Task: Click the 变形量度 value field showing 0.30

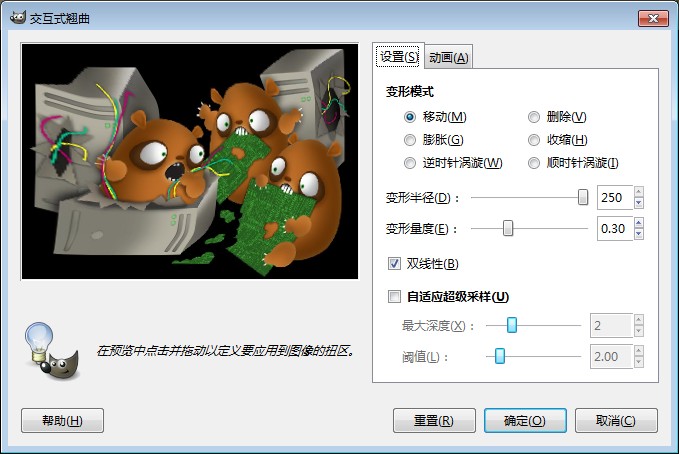Action: point(615,228)
